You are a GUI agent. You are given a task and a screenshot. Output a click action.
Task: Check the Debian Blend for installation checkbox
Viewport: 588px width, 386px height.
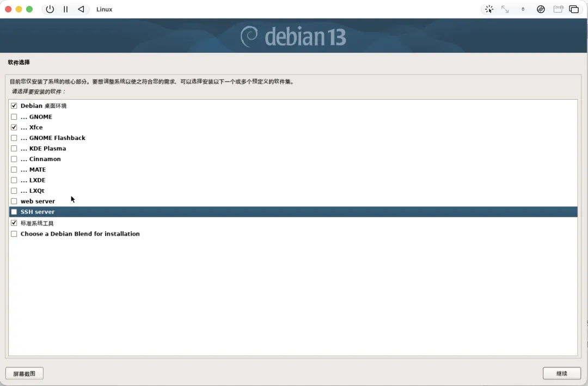click(14, 234)
